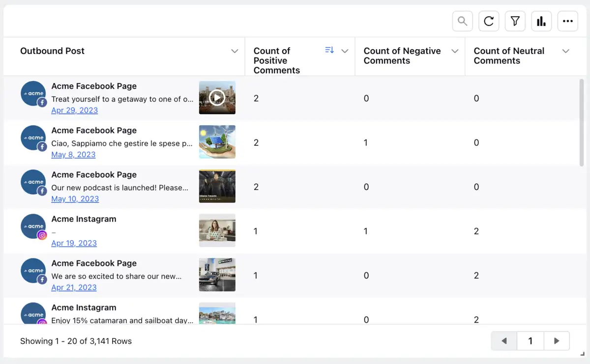Refresh the table data
The height and width of the screenshot is (364, 590).
[x=489, y=21]
